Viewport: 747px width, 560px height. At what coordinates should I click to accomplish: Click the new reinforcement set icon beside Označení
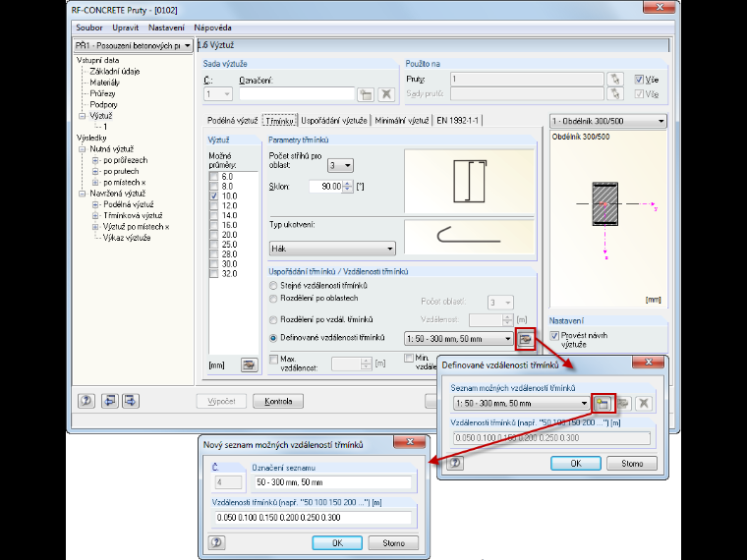point(366,94)
